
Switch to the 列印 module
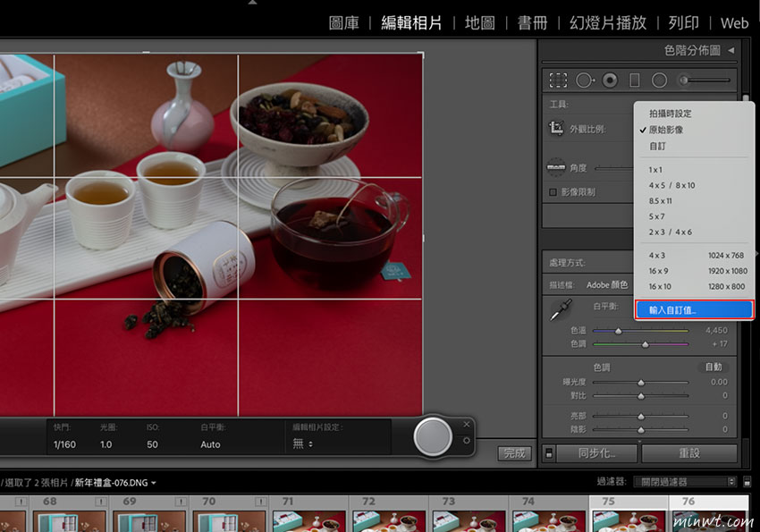[683, 22]
